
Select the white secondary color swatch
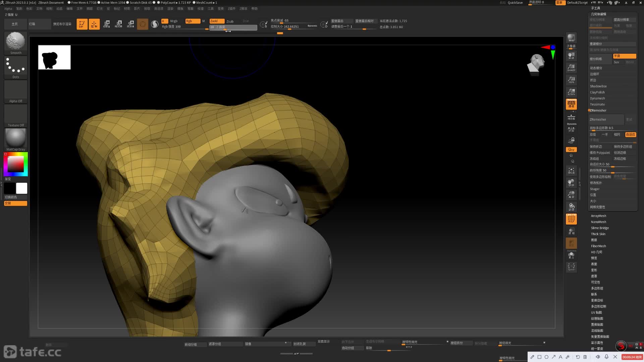21,188
